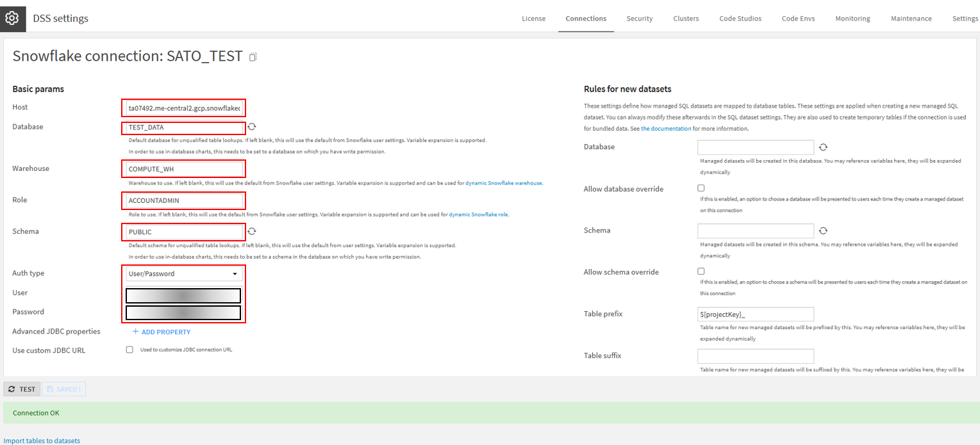Click the TEST connection button
The image size is (980, 445).
click(x=22, y=389)
